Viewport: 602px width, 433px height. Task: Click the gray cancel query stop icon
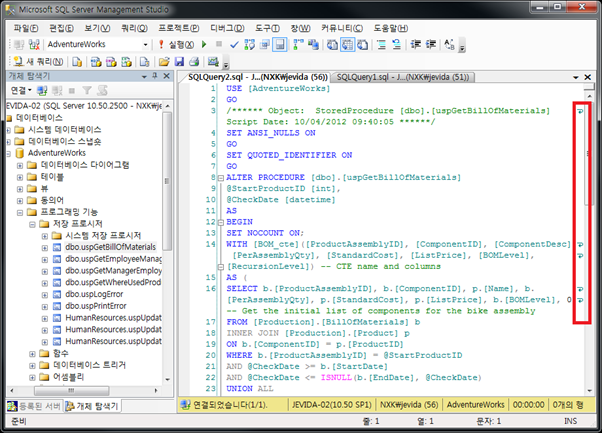(x=219, y=44)
